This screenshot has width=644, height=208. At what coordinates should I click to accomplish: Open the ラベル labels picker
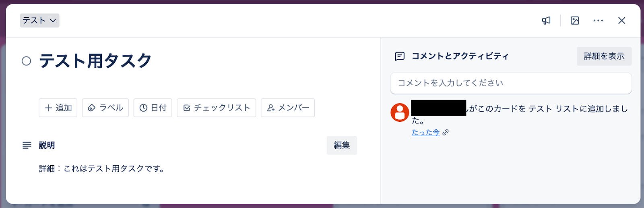[105, 108]
